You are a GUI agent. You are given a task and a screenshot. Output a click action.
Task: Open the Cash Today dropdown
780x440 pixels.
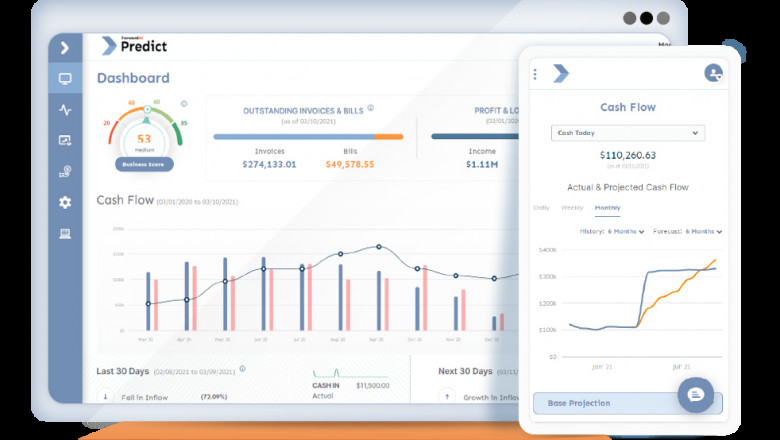click(x=628, y=133)
